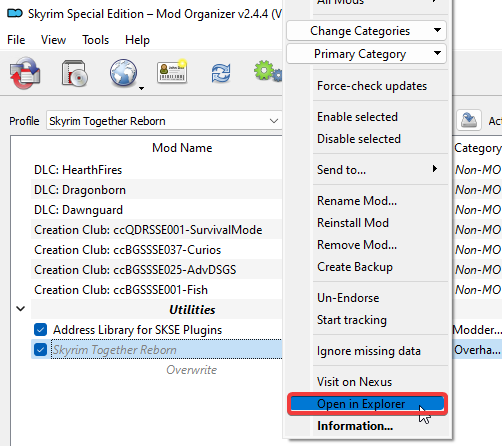Click the Overha... category cell
Viewport: 502px width, 446px height.
point(477,350)
